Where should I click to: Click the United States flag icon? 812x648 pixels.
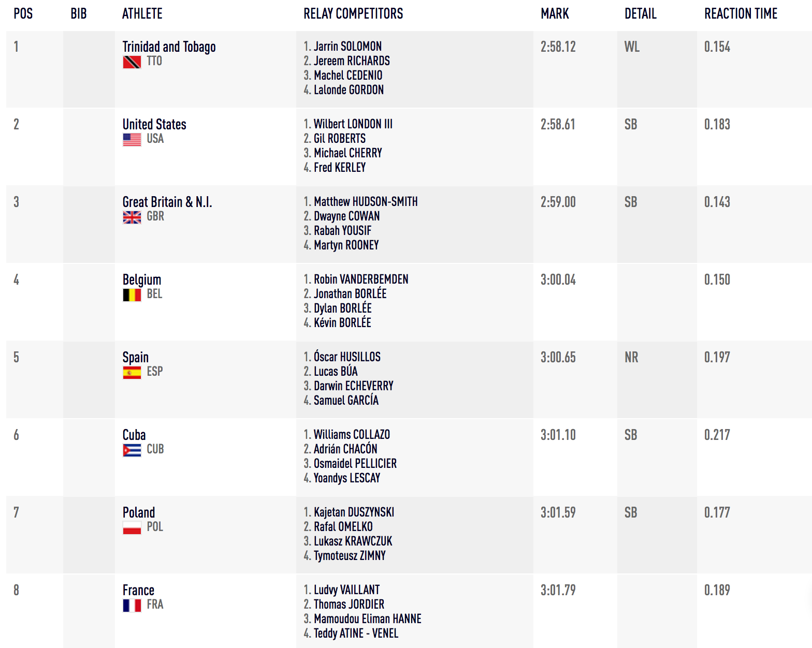[132, 140]
